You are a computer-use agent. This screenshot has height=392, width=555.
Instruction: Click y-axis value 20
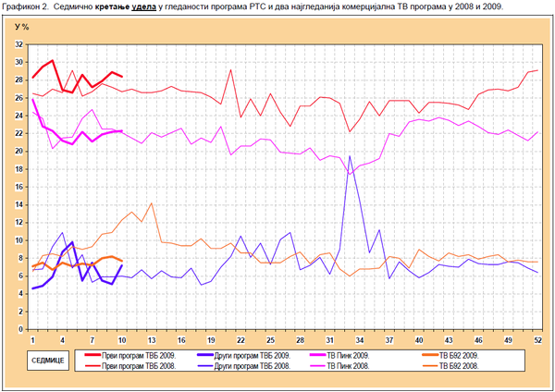coord(18,151)
